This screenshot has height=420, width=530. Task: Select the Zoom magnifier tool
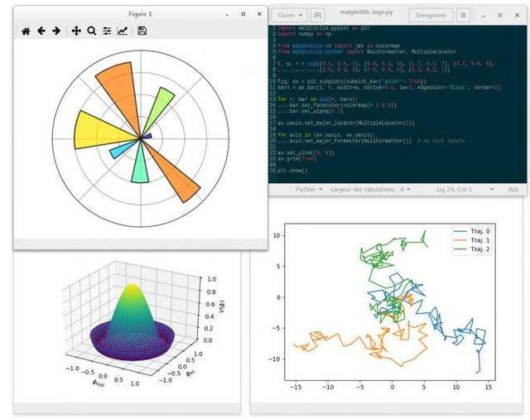91,31
